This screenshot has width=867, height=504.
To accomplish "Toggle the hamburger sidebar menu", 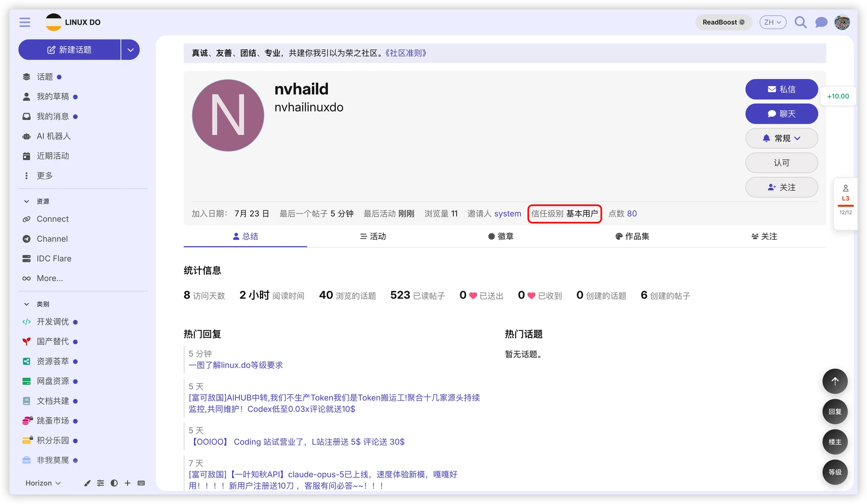I will pyautogui.click(x=25, y=22).
